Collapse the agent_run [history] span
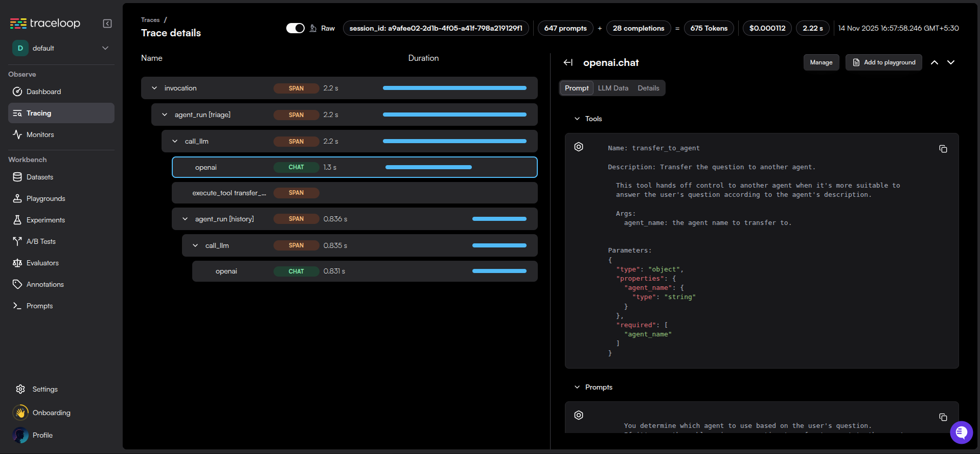The image size is (980, 454). (185, 219)
